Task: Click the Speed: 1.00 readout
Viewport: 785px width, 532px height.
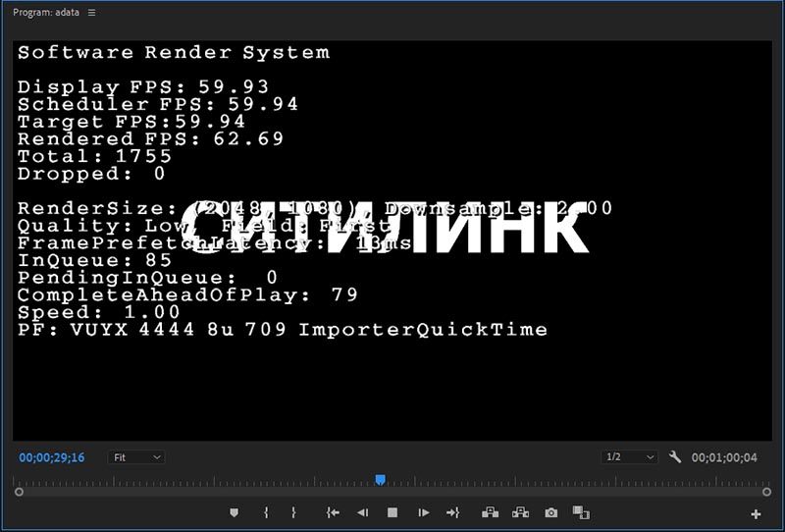Action: click(x=99, y=312)
